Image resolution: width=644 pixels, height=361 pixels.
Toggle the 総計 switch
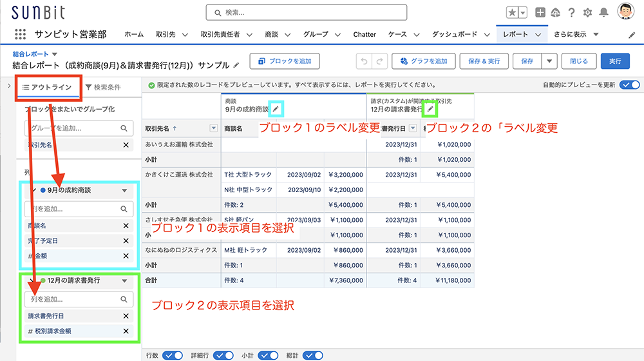312,355
